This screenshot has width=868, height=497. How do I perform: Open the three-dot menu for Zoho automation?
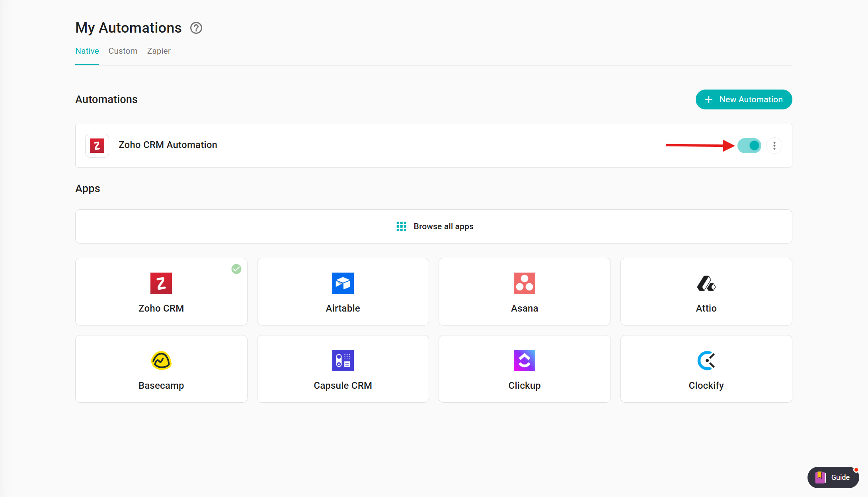tap(774, 146)
